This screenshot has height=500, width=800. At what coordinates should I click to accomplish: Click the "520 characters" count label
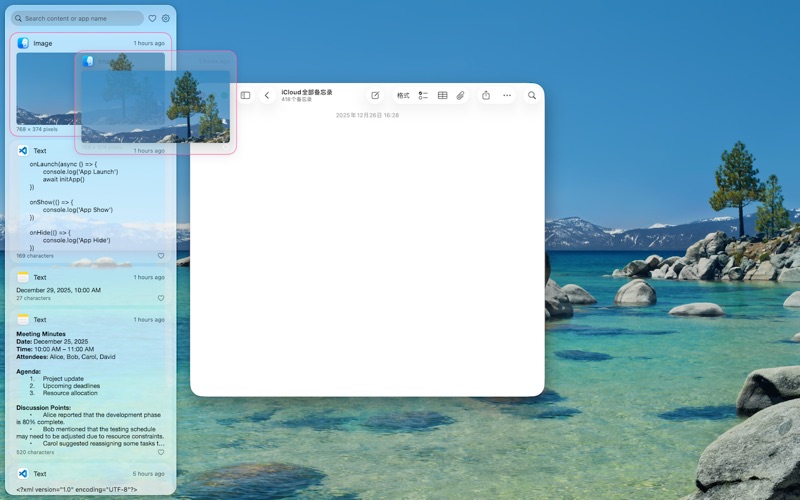click(x=35, y=452)
